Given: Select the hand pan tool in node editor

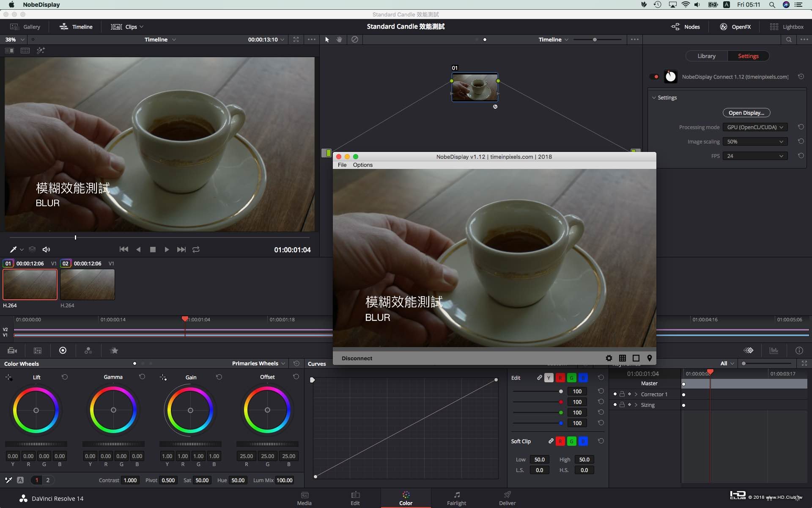Looking at the screenshot, I should pos(339,39).
